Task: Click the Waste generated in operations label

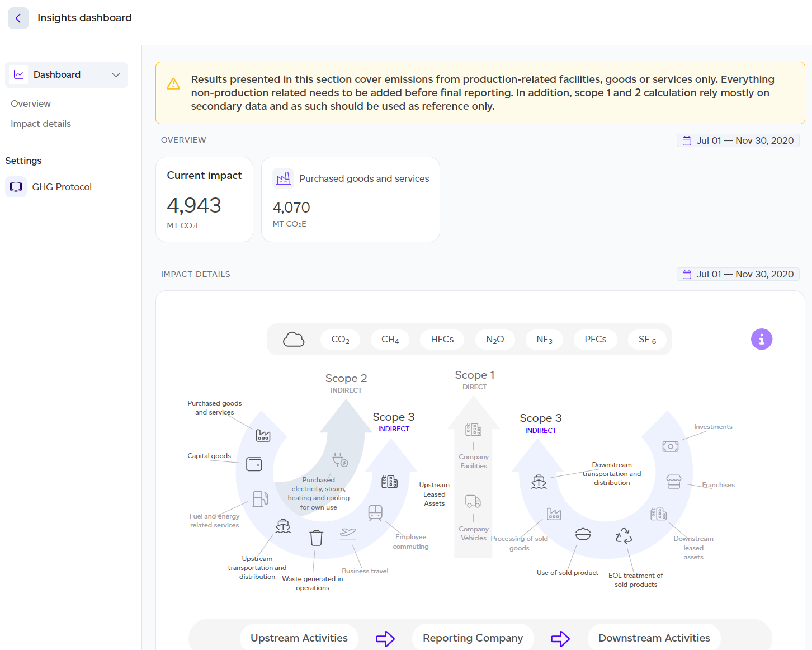Action: tap(313, 583)
